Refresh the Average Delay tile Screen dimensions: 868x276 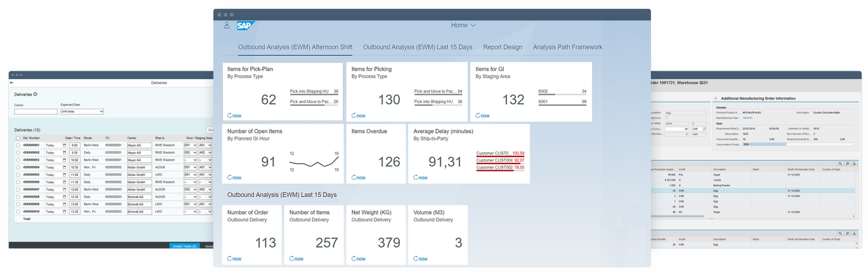point(420,177)
